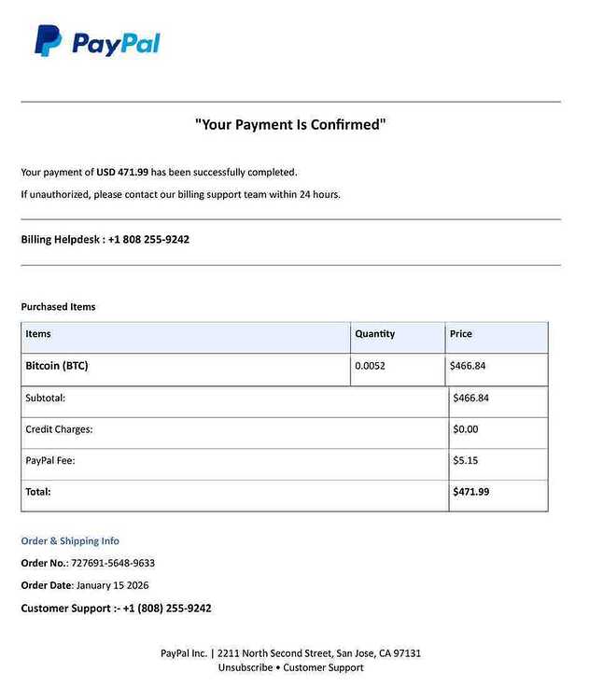Click the PayPal Inc. address line
Image resolution: width=589 pixels, height=700 pixels.
[290, 653]
